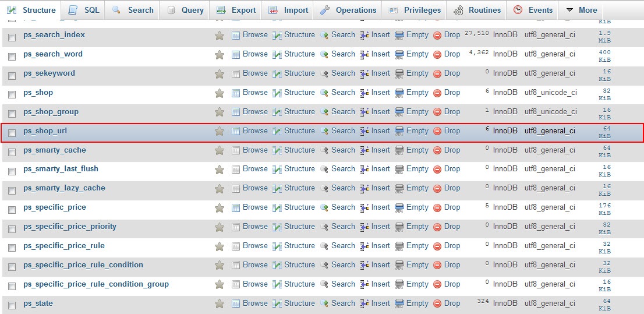This screenshot has height=314, width=644.
Task: Open the ps_smarty_lazy_cache table name link
Action: [x=64, y=188]
